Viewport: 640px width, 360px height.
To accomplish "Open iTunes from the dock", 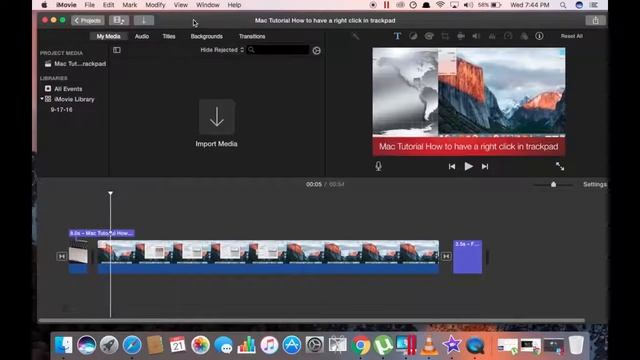I will 269,346.
